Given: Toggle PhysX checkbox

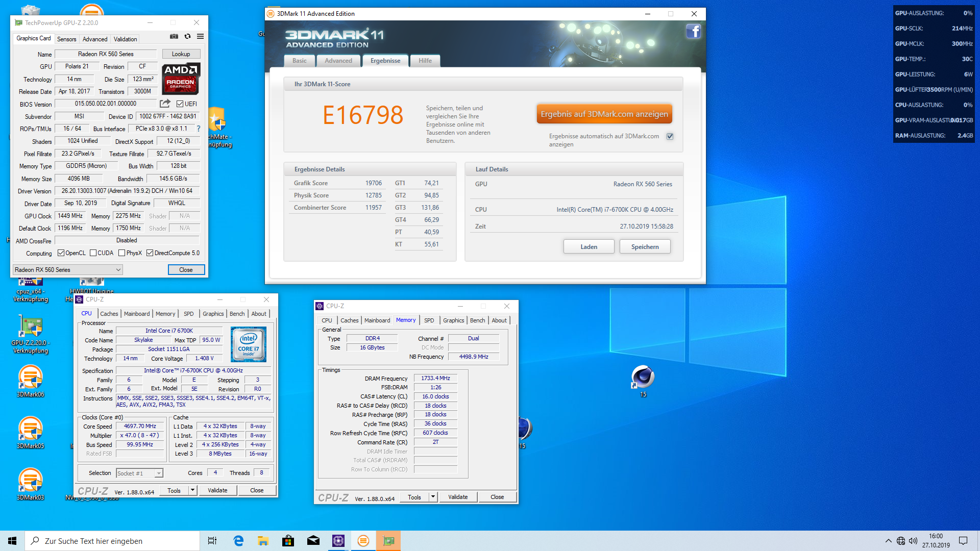Looking at the screenshot, I should (x=121, y=253).
